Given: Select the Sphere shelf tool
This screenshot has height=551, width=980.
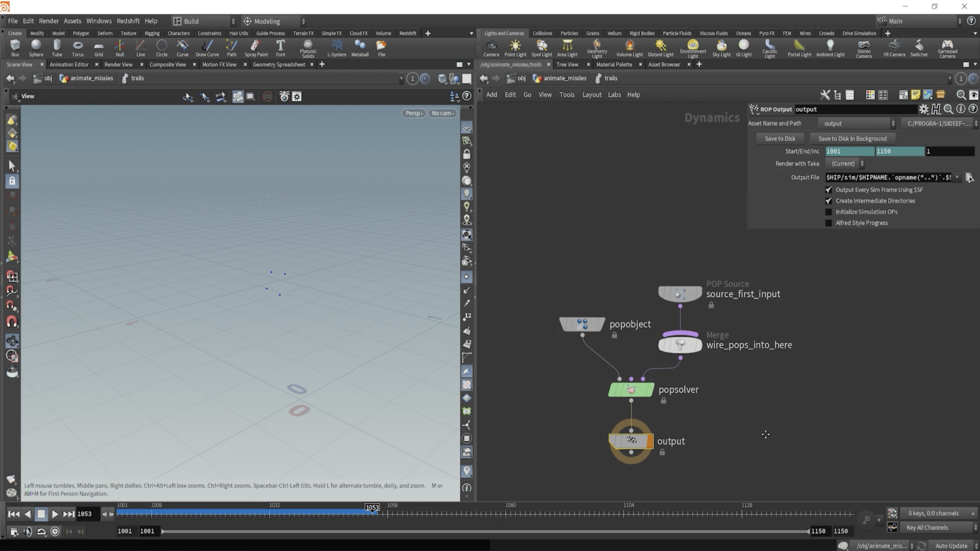Looking at the screenshot, I should 36,48.
